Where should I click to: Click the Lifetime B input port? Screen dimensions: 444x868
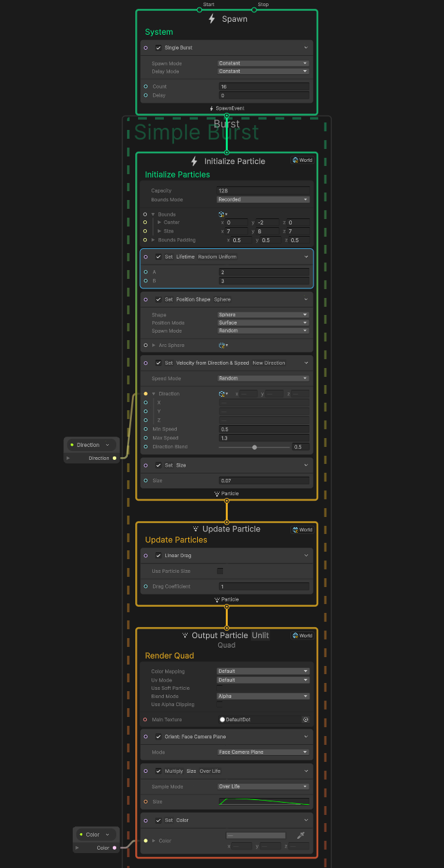(x=146, y=280)
